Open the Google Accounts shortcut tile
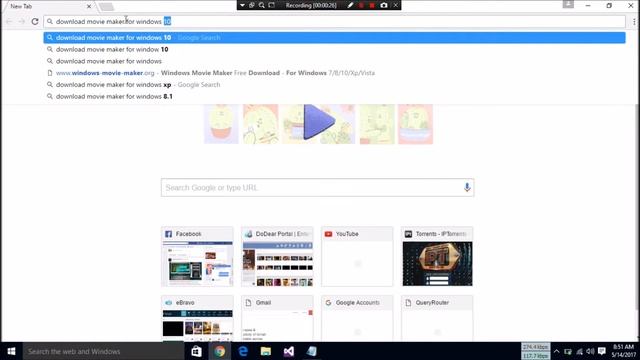The height and width of the screenshot is (360, 640). 357,319
